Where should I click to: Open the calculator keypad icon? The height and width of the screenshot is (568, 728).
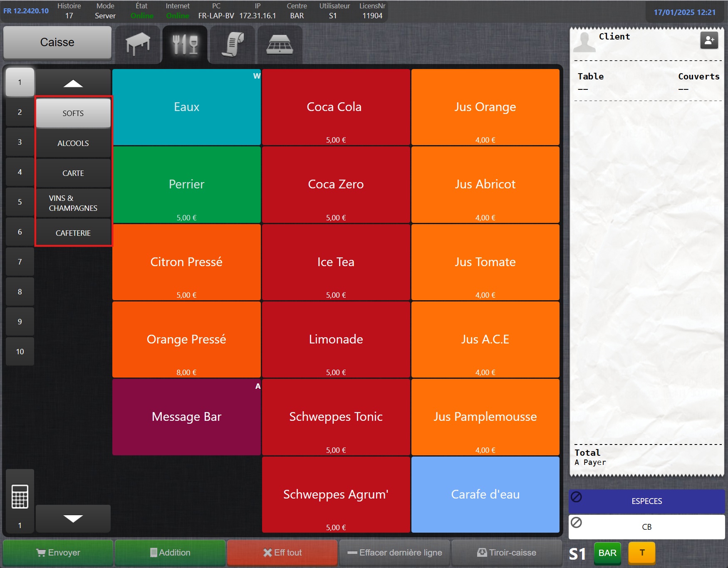(20, 496)
